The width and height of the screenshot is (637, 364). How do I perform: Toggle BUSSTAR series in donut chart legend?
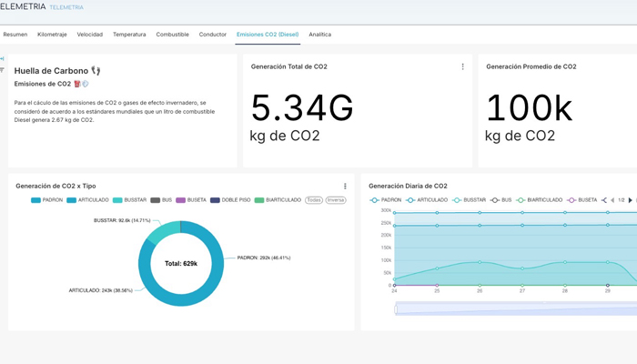tap(129, 200)
